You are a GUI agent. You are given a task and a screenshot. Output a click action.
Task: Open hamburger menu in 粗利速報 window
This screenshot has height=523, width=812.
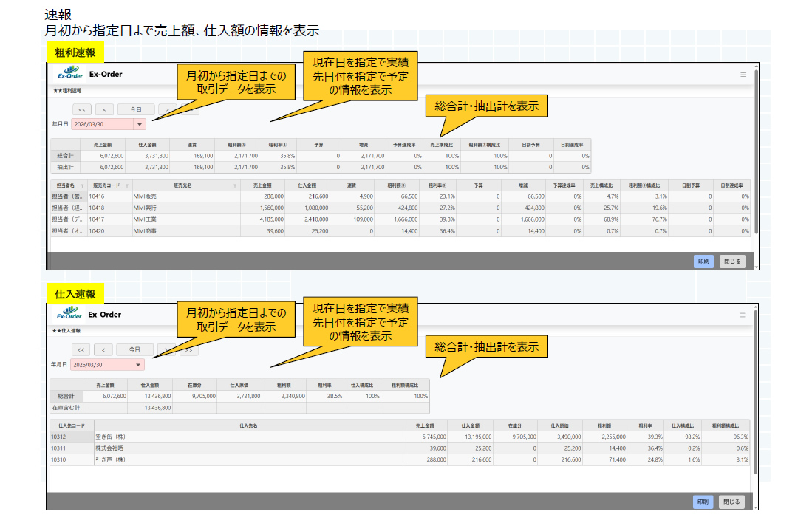(x=743, y=75)
